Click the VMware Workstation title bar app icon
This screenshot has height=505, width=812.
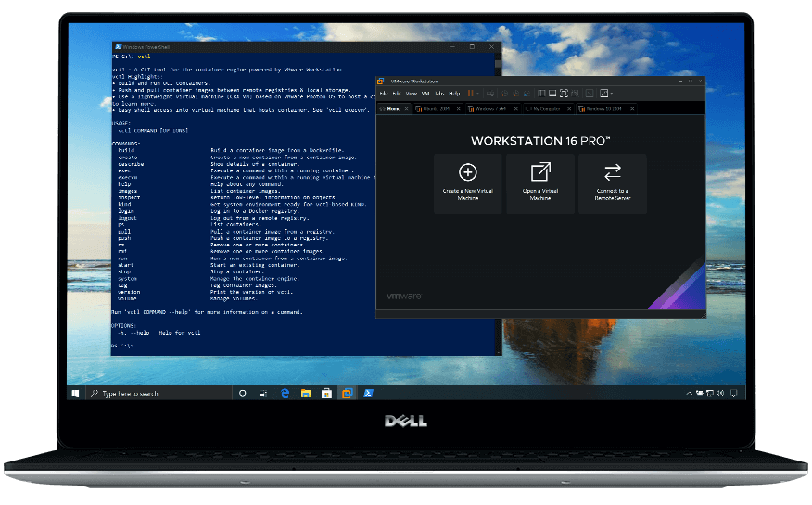coord(381,82)
